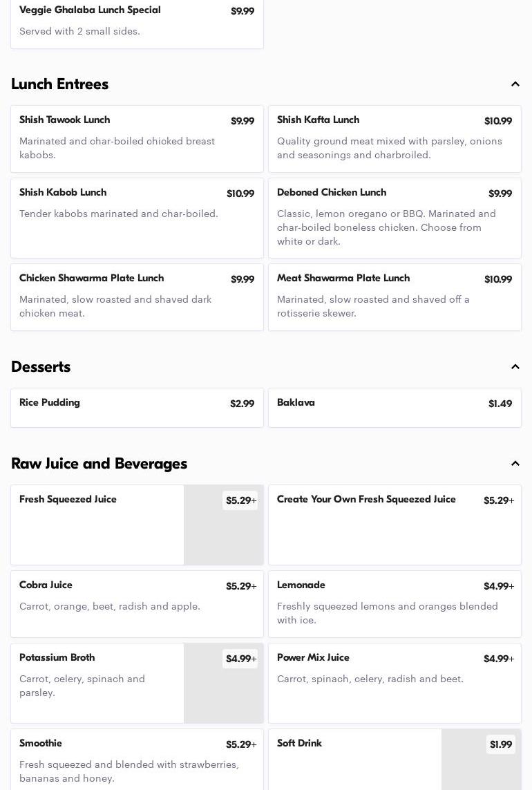
Task: Open the Shish Kabob Lunch item
Action: coord(137,218)
